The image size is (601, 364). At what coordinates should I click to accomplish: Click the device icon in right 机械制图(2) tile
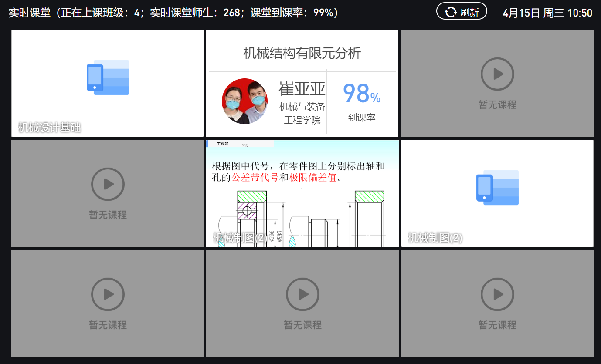[x=497, y=188]
